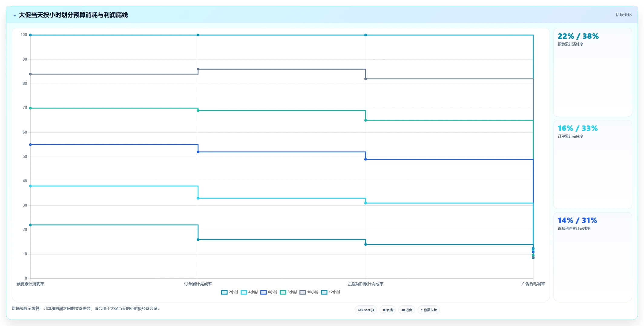This screenshot has width=644, height=326.
Task: Click the 8小时 data point at value 70
Action: (x=30, y=108)
